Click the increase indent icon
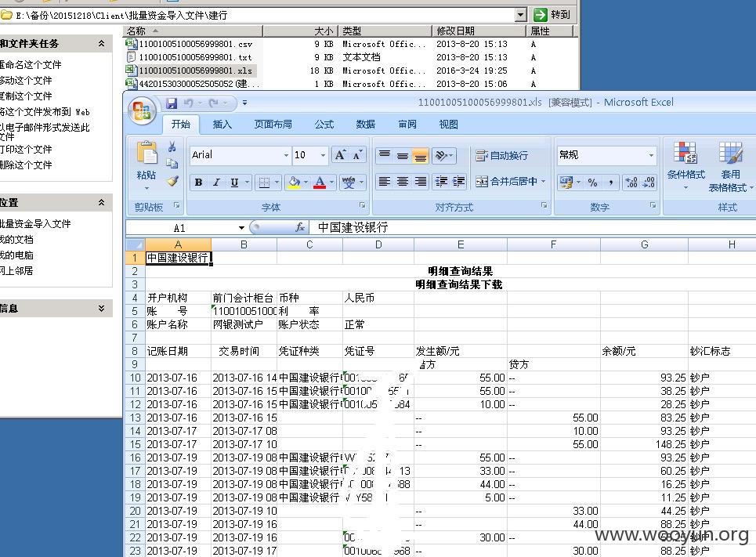The image size is (756, 557). pos(459,182)
